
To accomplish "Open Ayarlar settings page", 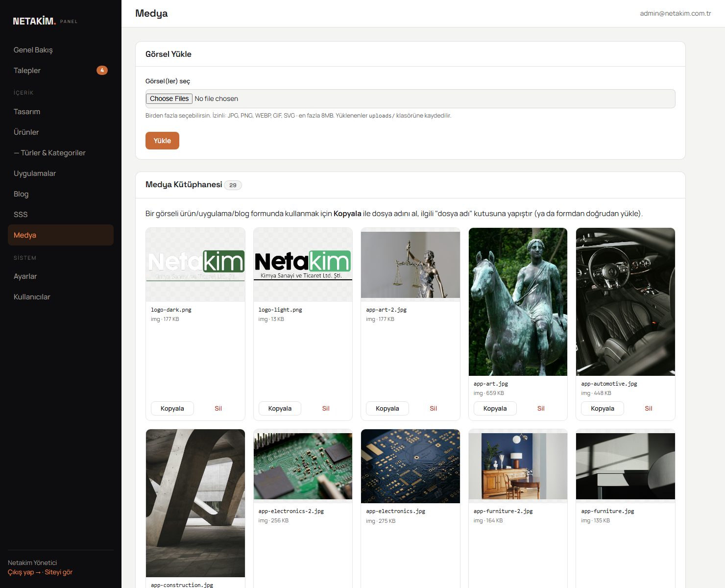I will point(61,276).
